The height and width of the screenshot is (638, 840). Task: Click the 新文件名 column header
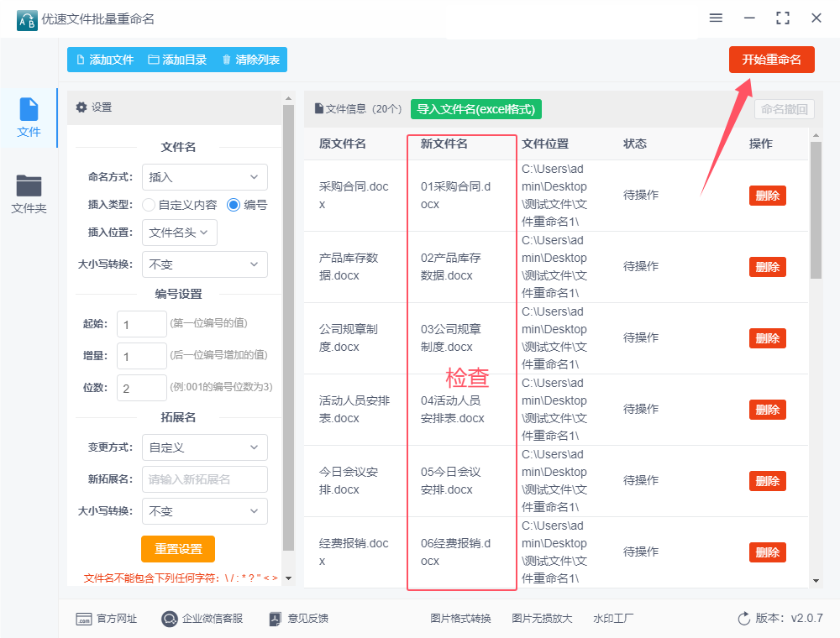click(444, 144)
